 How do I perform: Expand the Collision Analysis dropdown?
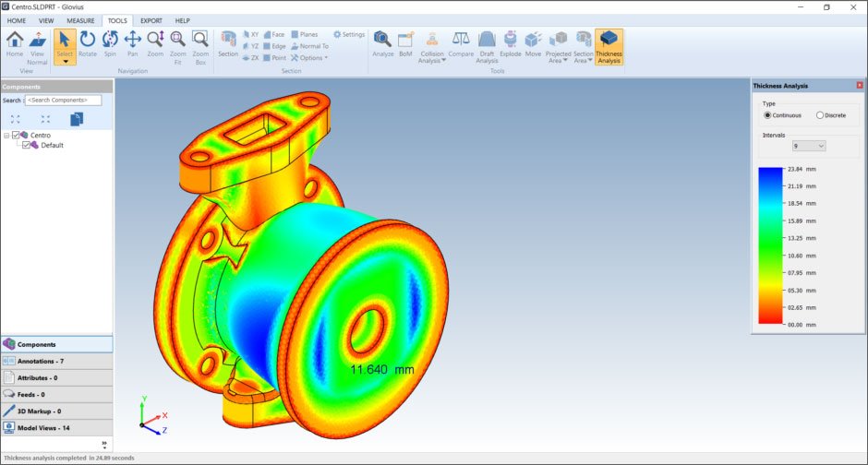pyautogui.click(x=444, y=60)
